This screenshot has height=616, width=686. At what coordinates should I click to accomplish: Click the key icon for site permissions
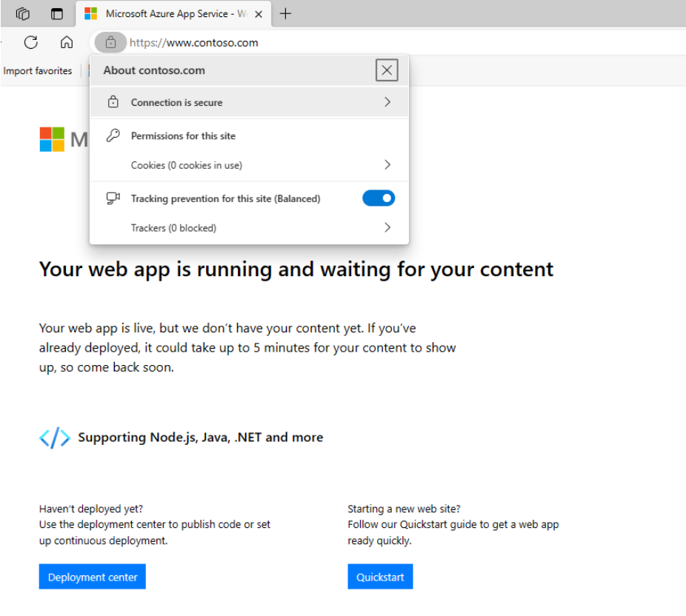(113, 135)
